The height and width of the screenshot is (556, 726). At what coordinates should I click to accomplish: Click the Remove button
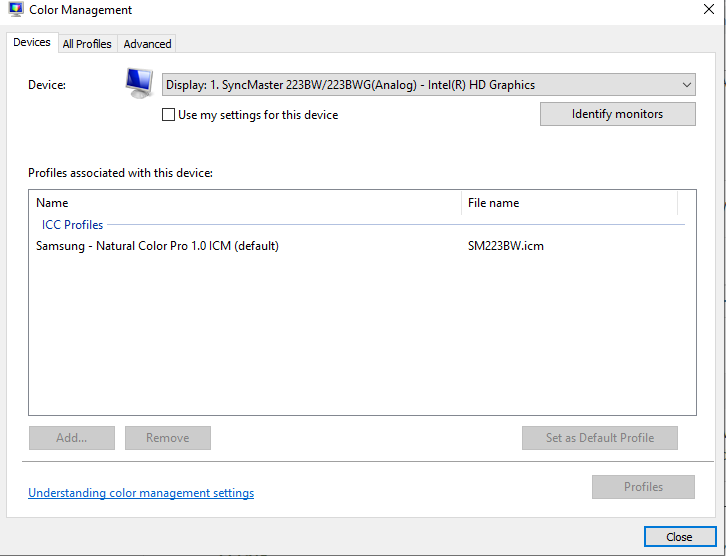point(168,438)
